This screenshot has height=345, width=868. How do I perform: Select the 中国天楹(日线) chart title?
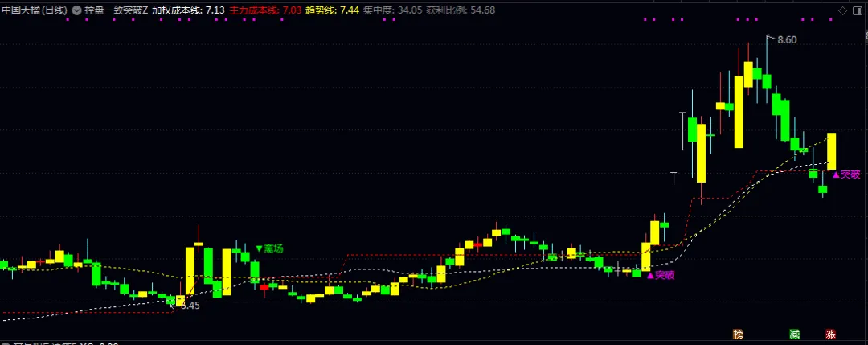[x=35, y=10]
